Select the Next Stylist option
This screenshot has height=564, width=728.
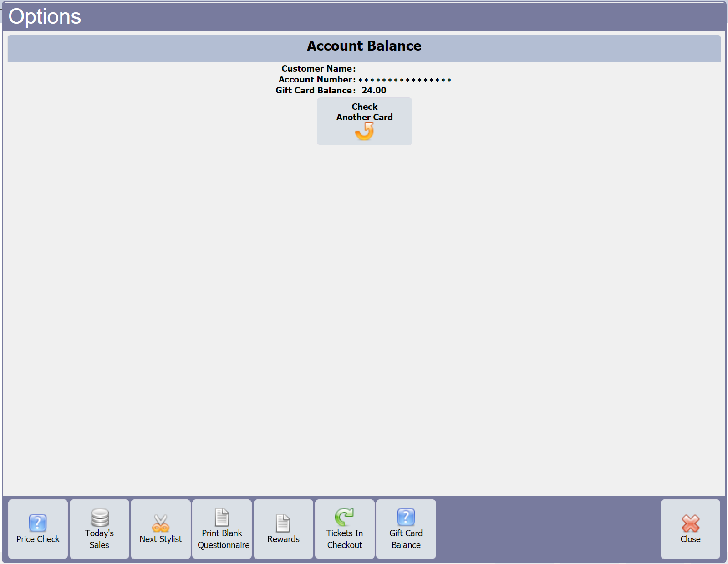point(161,529)
